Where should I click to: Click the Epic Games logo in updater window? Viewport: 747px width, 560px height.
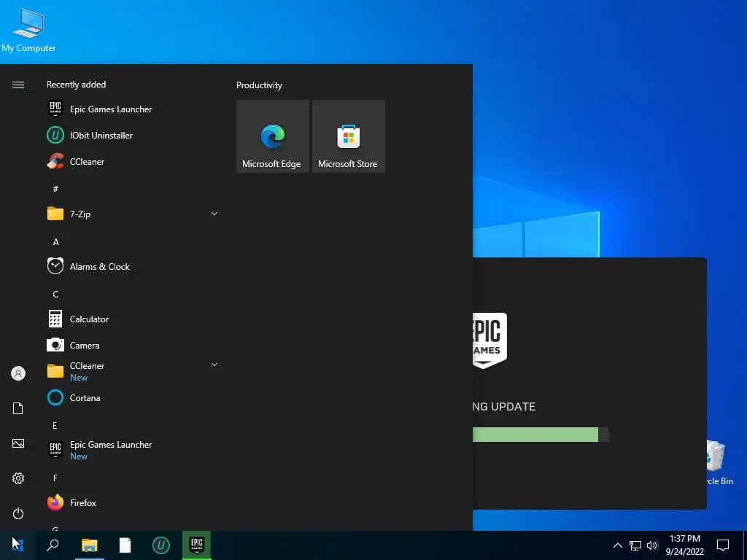coord(489,341)
